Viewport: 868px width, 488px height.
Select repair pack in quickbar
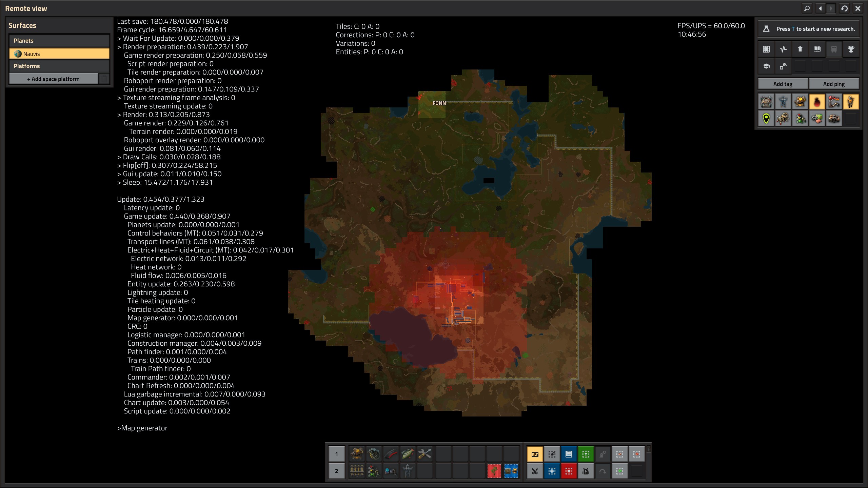(425, 453)
